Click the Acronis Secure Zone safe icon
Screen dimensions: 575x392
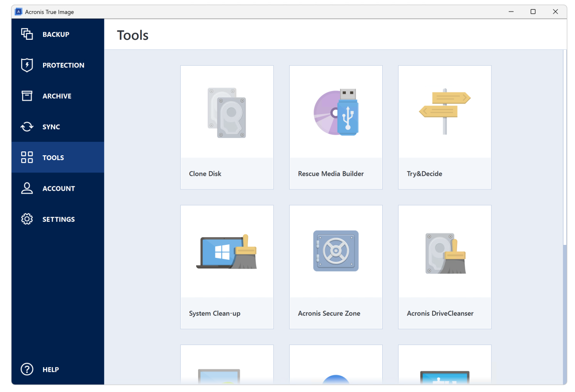coord(336,251)
